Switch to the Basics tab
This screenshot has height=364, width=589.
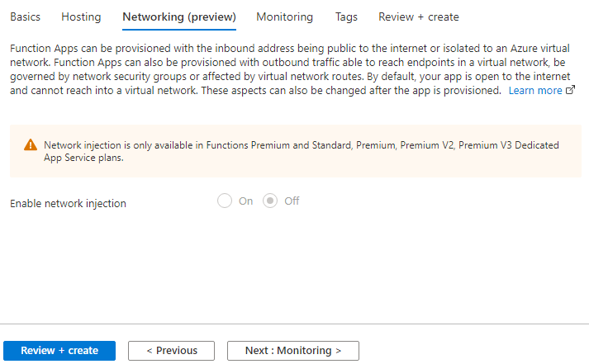(x=25, y=17)
